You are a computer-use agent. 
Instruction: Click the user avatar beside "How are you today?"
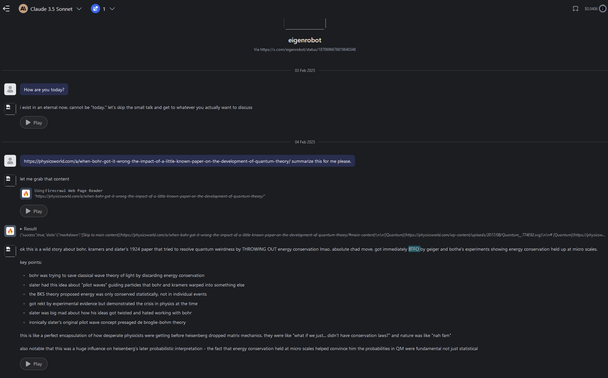10,89
